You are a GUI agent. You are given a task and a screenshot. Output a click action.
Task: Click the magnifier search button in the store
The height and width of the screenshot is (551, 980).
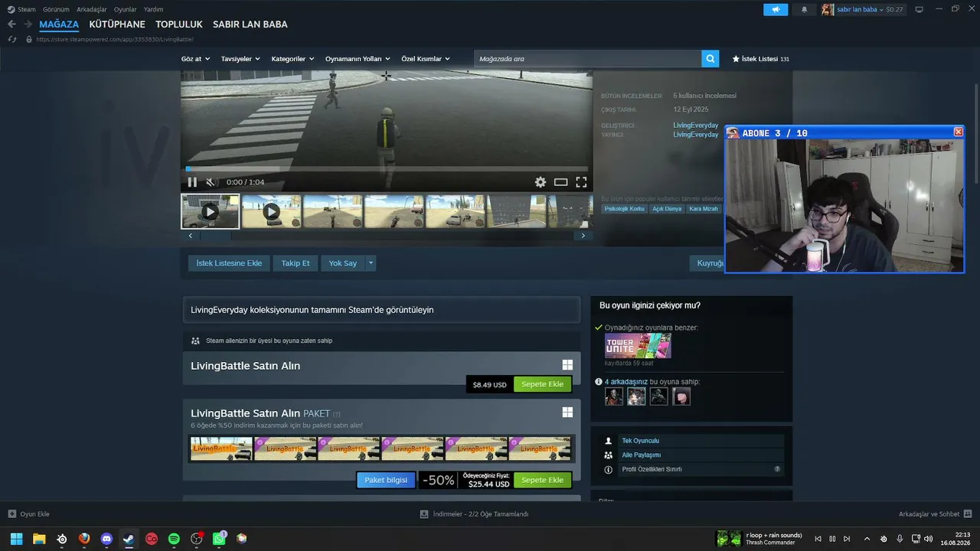tap(710, 58)
